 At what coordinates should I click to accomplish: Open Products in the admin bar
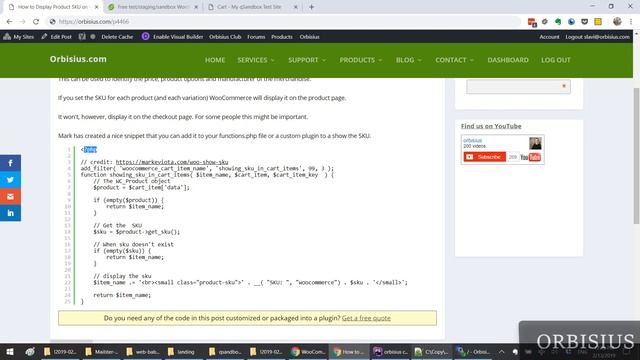pyautogui.click(x=282, y=37)
